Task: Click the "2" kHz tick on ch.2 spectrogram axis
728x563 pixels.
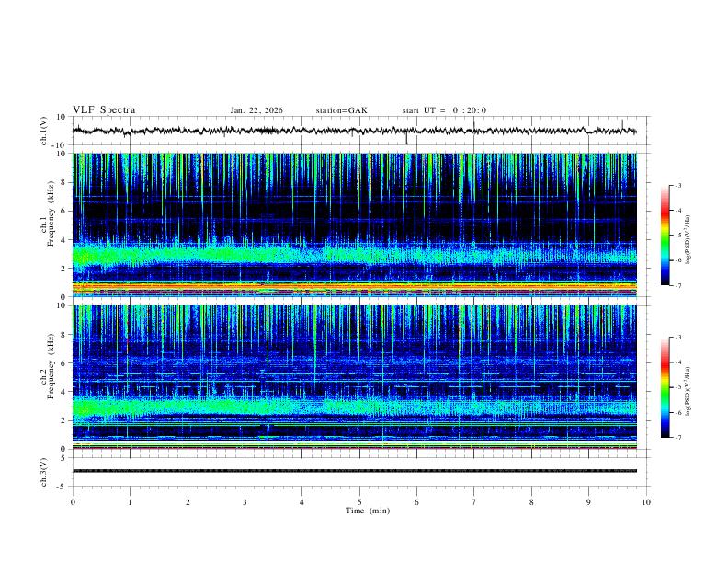Action: coord(63,420)
